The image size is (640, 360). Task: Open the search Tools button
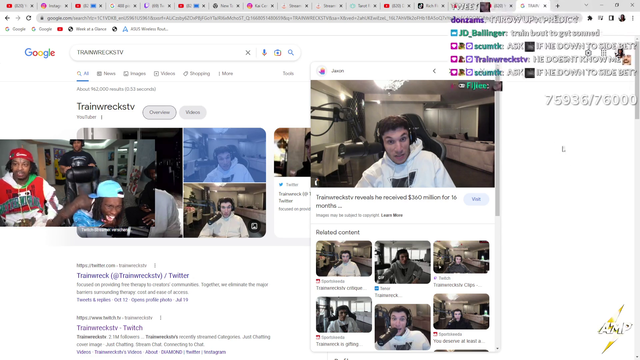pos(288,73)
